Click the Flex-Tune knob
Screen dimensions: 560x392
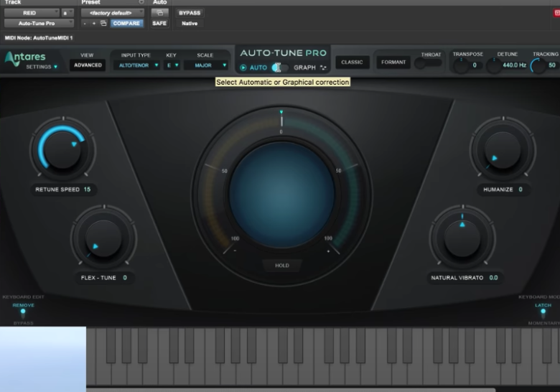[x=103, y=238]
